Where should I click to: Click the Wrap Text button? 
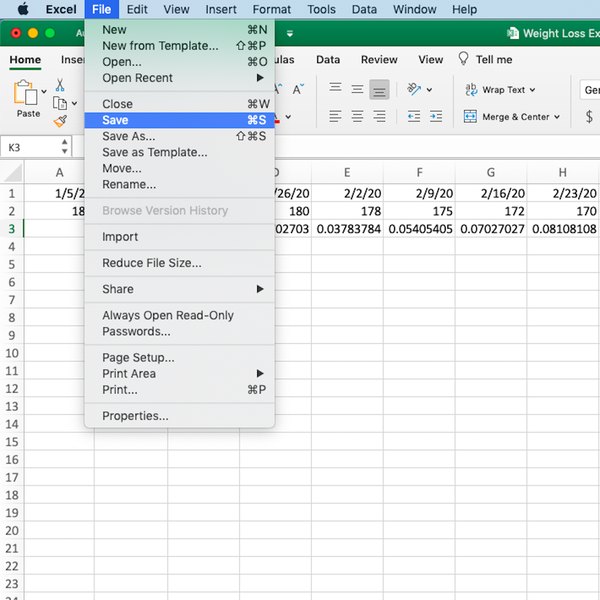pos(499,90)
